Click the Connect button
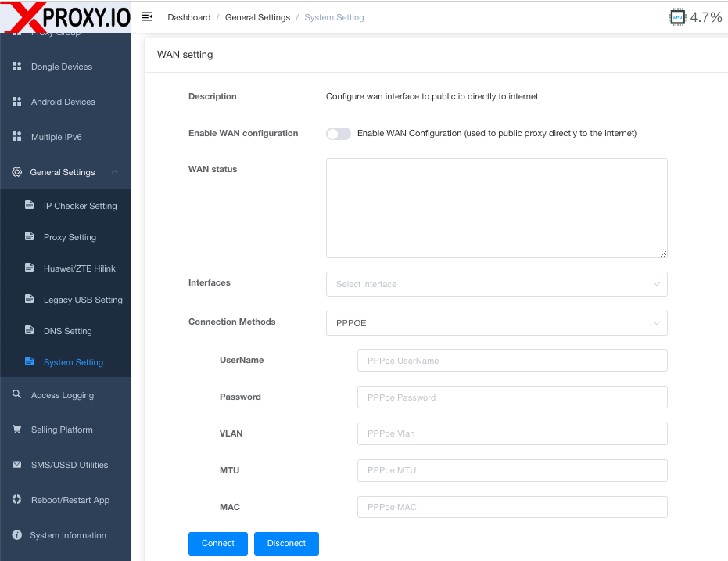728x561 pixels. (217, 543)
